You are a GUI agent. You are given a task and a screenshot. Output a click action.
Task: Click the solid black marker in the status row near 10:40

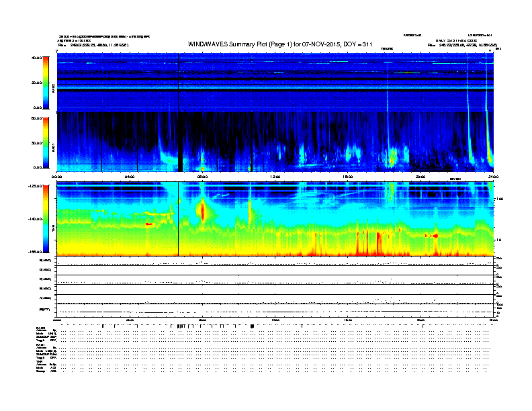(252, 326)
